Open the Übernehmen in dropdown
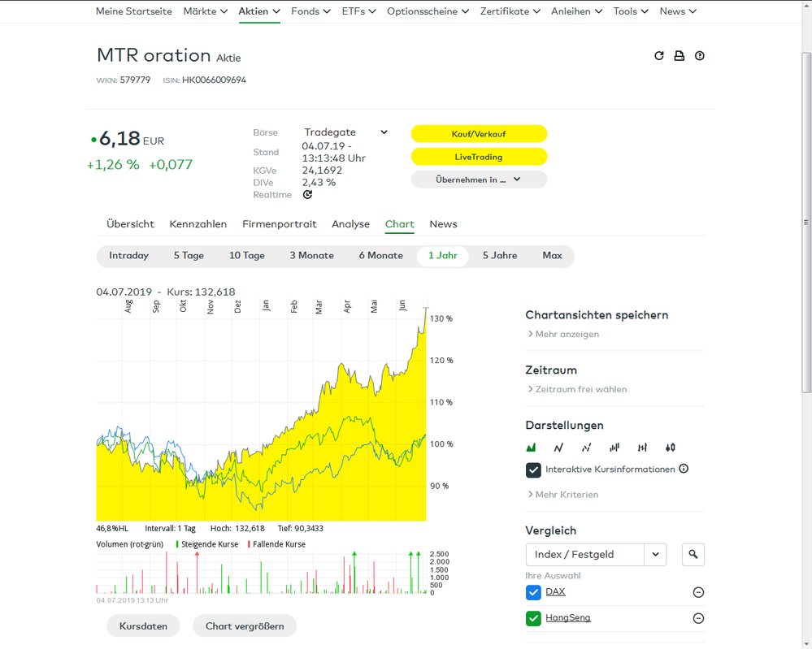 pos(479,179)
